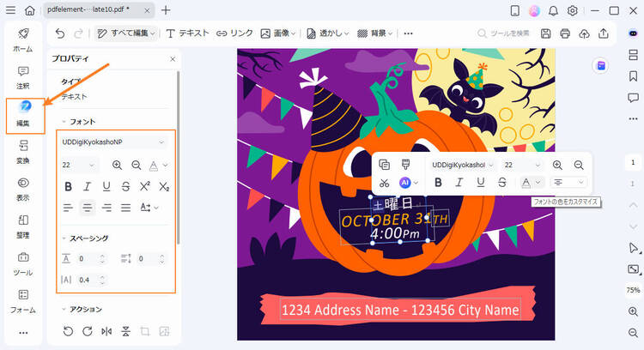Open the 画像 image menu
Viewport: 644px width, 350px height.
[278, 33]
